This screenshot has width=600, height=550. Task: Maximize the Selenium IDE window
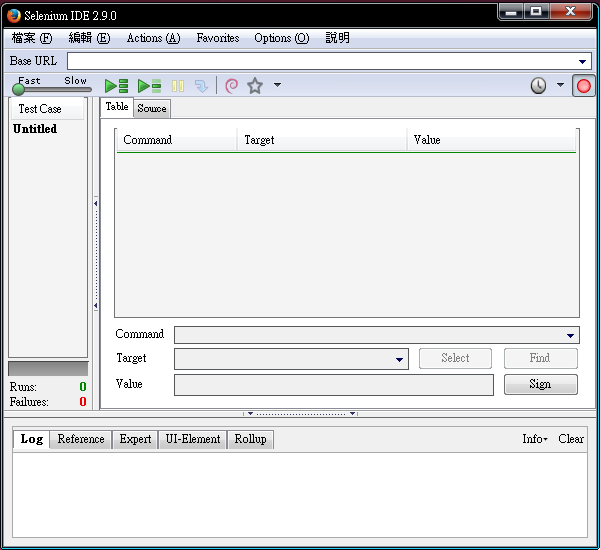536,11
